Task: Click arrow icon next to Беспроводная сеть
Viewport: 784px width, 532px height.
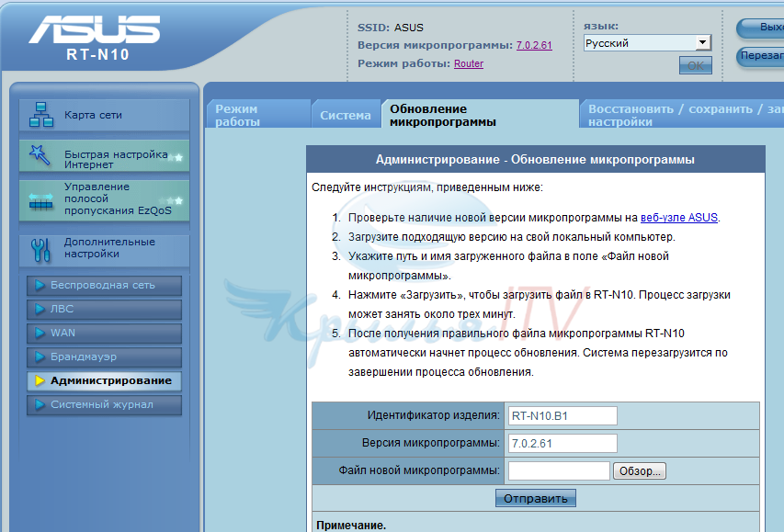Action: 40,285
